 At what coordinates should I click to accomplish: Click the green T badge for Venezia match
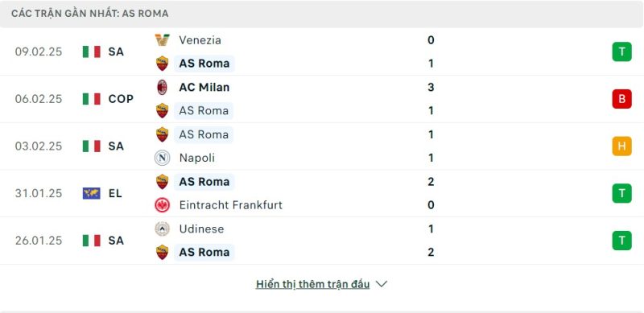(621, 51)
